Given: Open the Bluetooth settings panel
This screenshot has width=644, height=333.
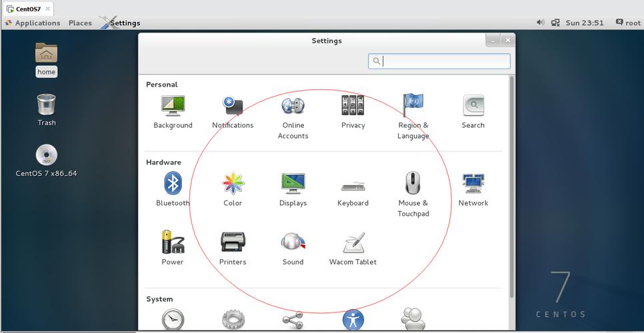Looking at the screenshot, I should click(x=173, y=189).
